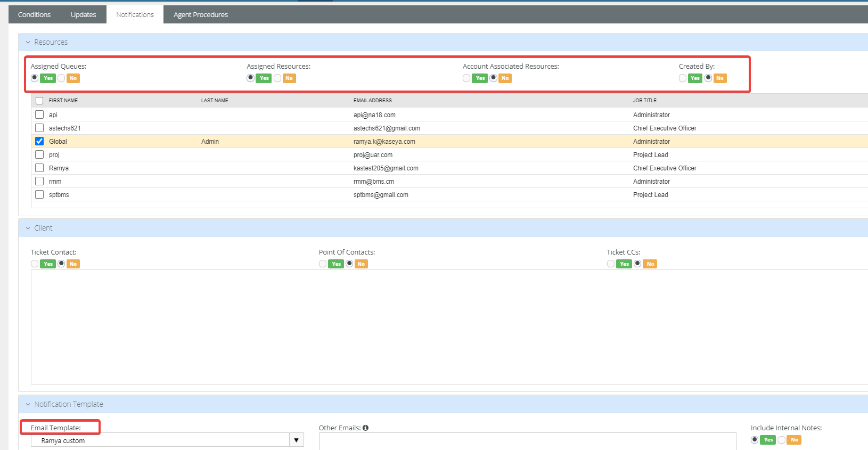Switch to the Conditions tab
The image size is (868, 450).
coord(34,14)
